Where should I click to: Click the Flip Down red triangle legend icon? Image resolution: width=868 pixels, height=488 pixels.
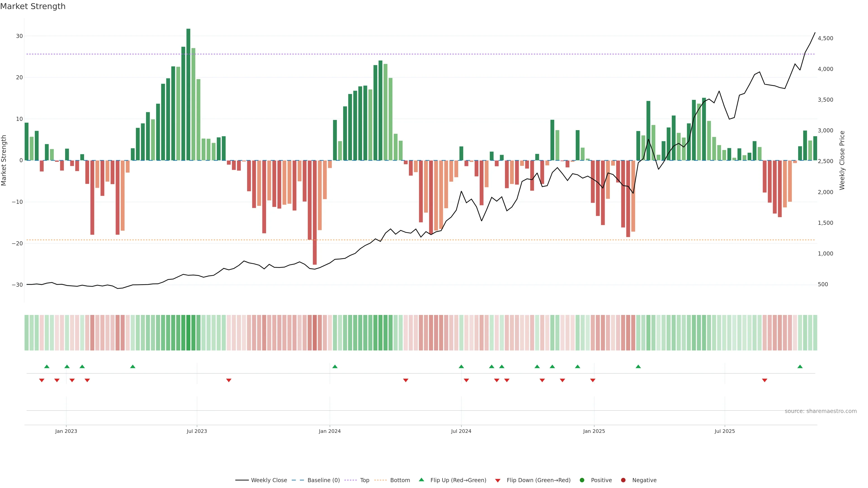point(498,481)
